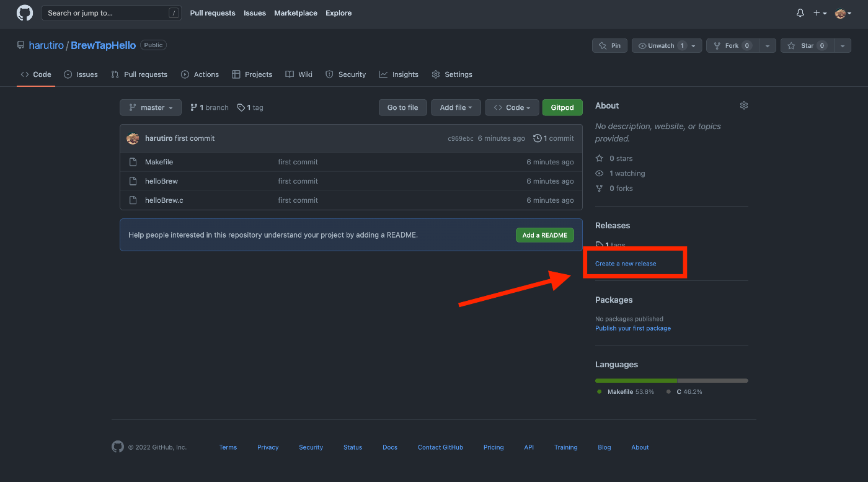Open the Code clone dropdown

click(x=512, y=107)
